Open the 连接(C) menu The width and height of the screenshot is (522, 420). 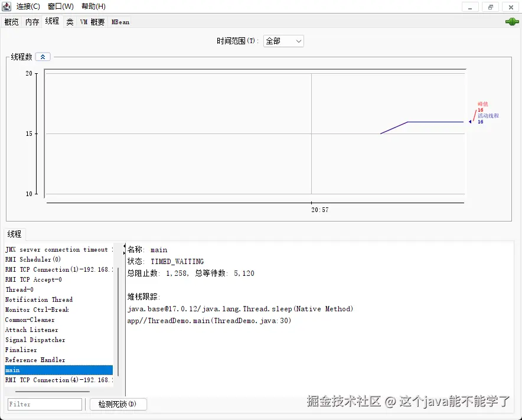28,6
